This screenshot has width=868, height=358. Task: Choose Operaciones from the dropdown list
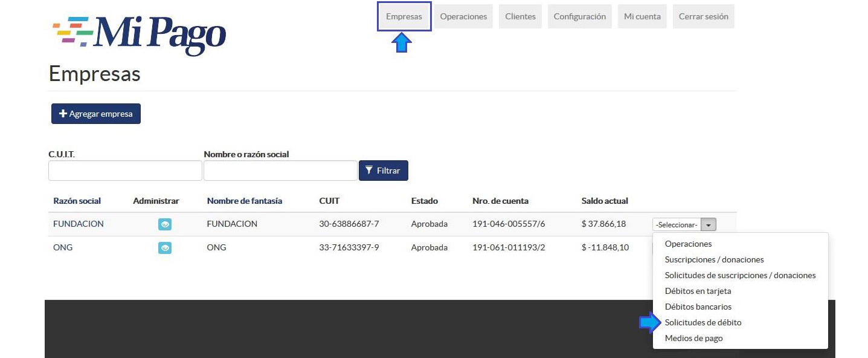tap(688, 244)
